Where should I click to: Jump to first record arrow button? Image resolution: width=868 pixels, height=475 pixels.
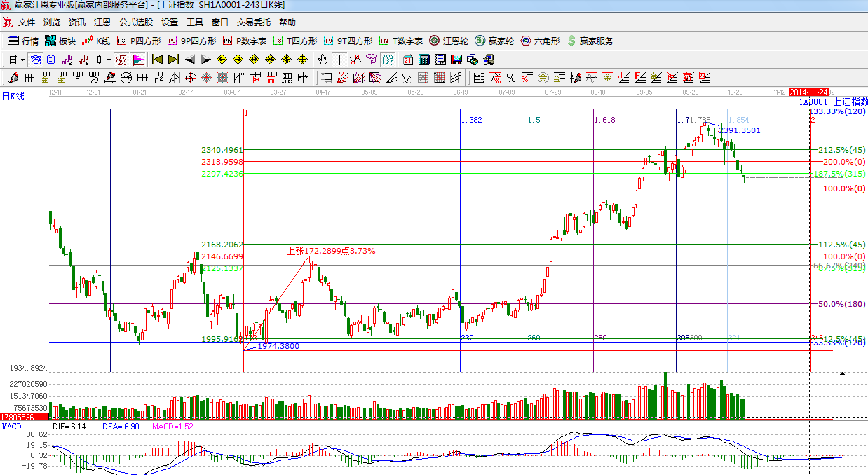tap(158, 60)
